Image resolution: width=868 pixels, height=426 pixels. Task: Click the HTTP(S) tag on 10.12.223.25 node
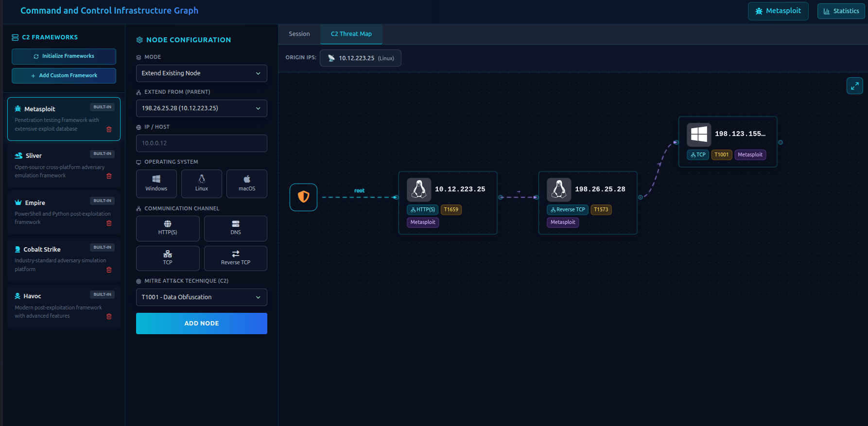tap(423, 210)
